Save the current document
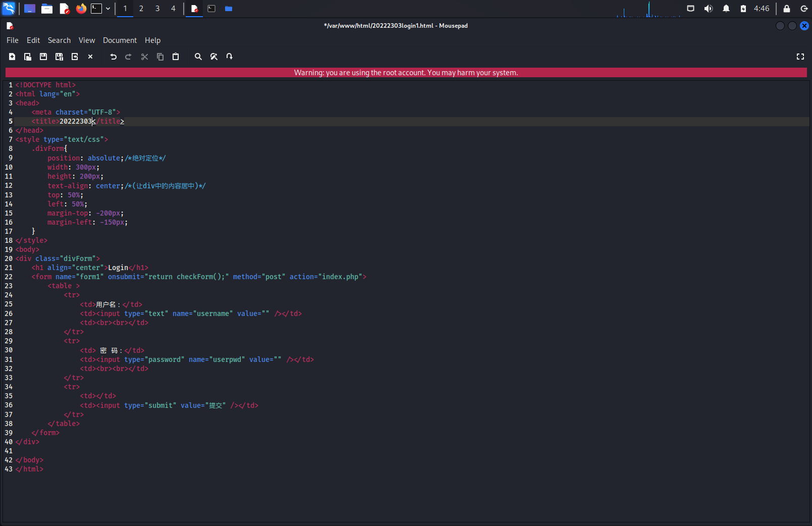The height and width of the screenshot is (526, 812). [43, 57]
